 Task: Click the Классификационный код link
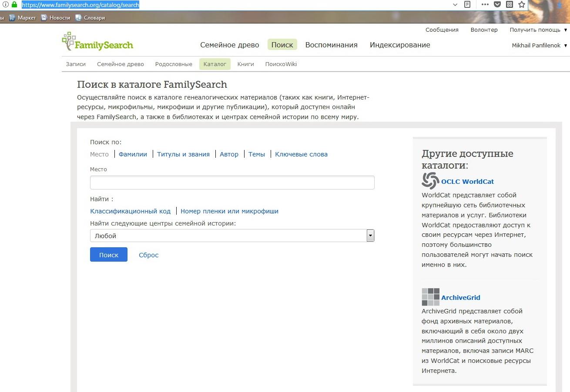tap(131, 211)
